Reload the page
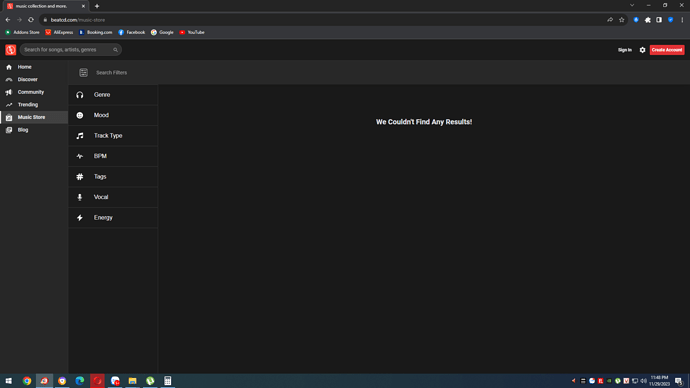The height and width of the screenshot is (388, 690). pyautogui.click(x=31, y=20)
